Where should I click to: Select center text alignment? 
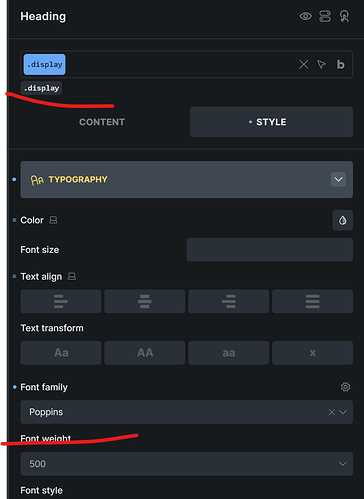tap(145, 301)
